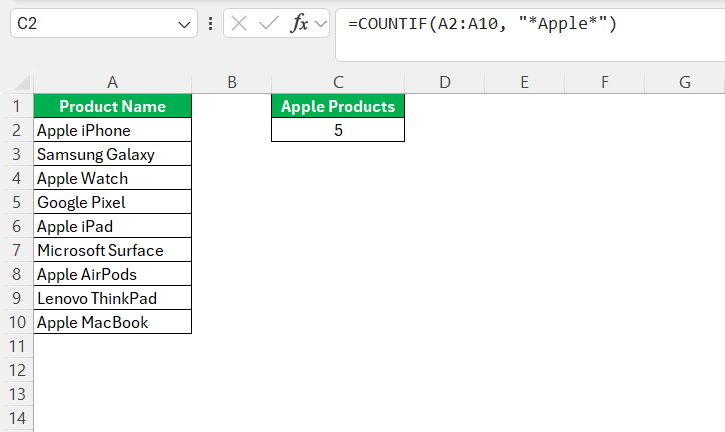The image size is (725, 432).
Task: Click the Apple MacBook cell
Action: [112, 322]
